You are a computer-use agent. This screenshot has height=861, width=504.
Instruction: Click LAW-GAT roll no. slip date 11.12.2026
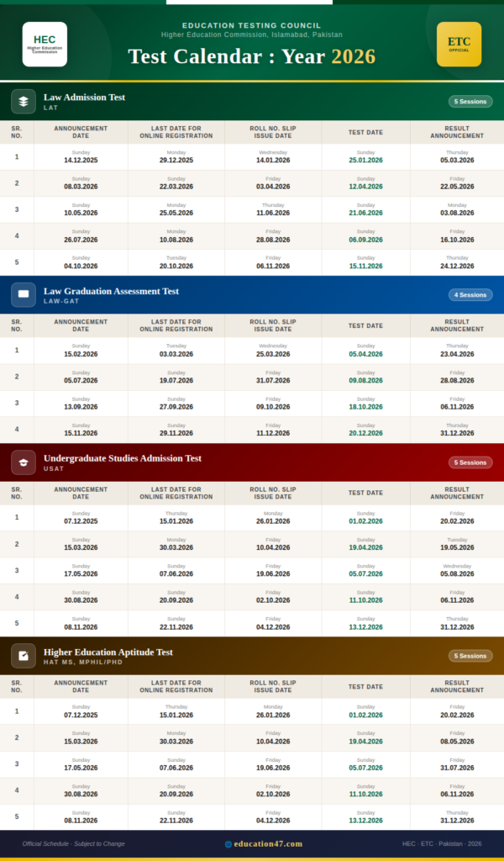tap(273, 433)
